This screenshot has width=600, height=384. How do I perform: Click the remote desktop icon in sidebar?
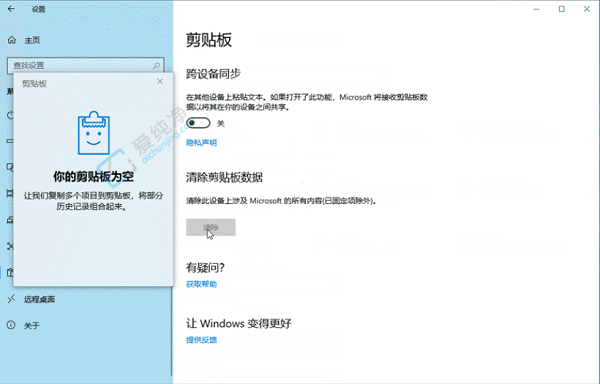pos(11,299)
